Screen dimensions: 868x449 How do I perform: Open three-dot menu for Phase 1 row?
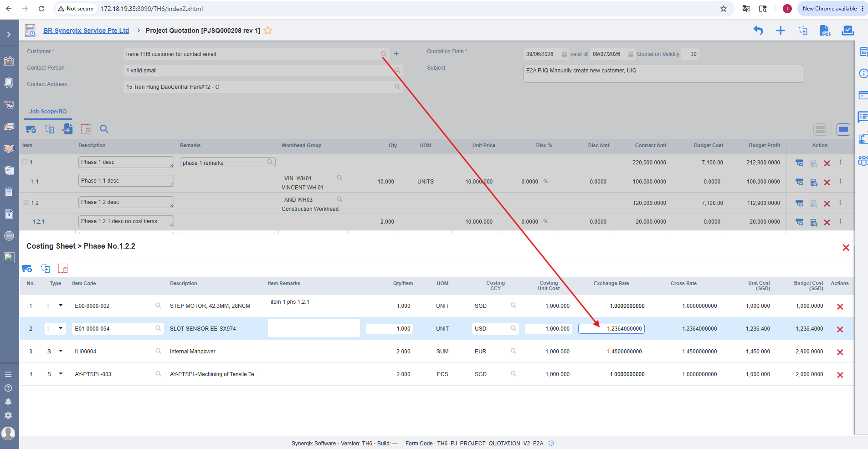click(840, 162)
